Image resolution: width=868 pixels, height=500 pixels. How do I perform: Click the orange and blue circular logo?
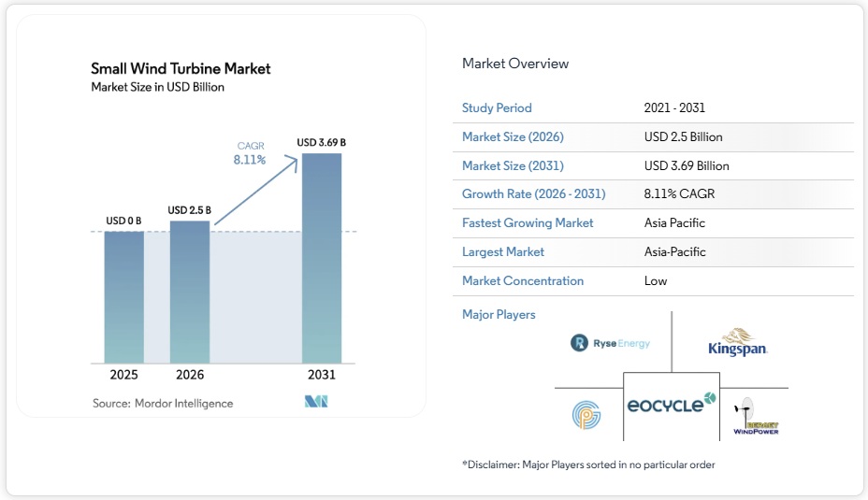click(x=586, y=416)
